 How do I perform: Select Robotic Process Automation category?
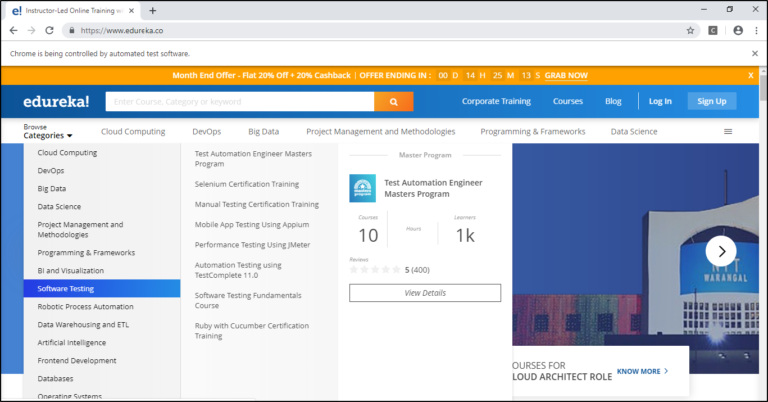(85, 307)
